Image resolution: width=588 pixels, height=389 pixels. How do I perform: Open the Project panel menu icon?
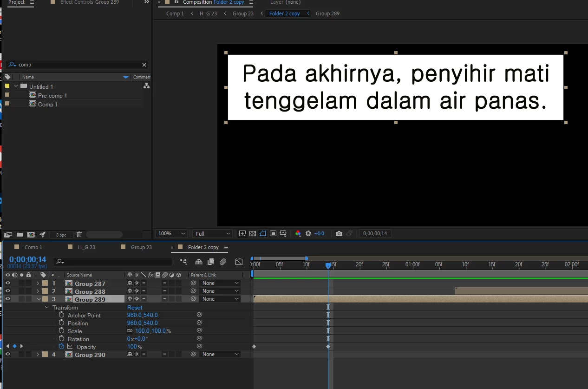tap(32, 2)
